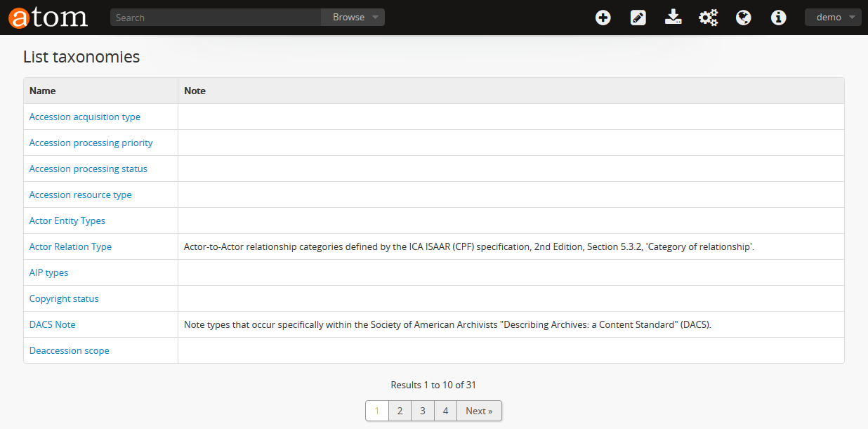Open the Admin gears icon menu
868x429 pixels.
pyautogui.click(x=708, y=18)
